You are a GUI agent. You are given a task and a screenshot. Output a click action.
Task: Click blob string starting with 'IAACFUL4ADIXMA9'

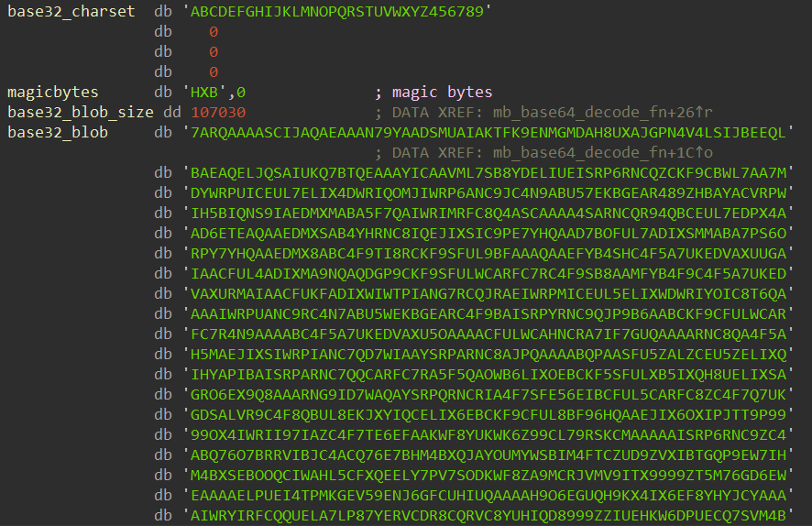488,274
